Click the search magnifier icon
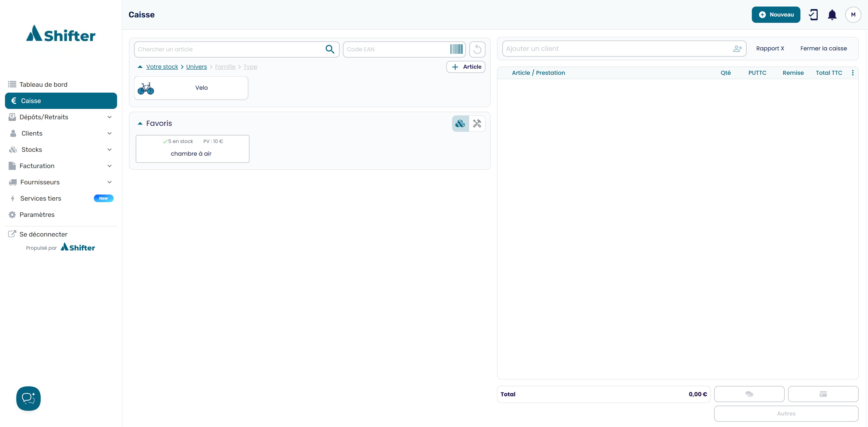This screenshot has width=868, height=427. (x=330, y=49)
